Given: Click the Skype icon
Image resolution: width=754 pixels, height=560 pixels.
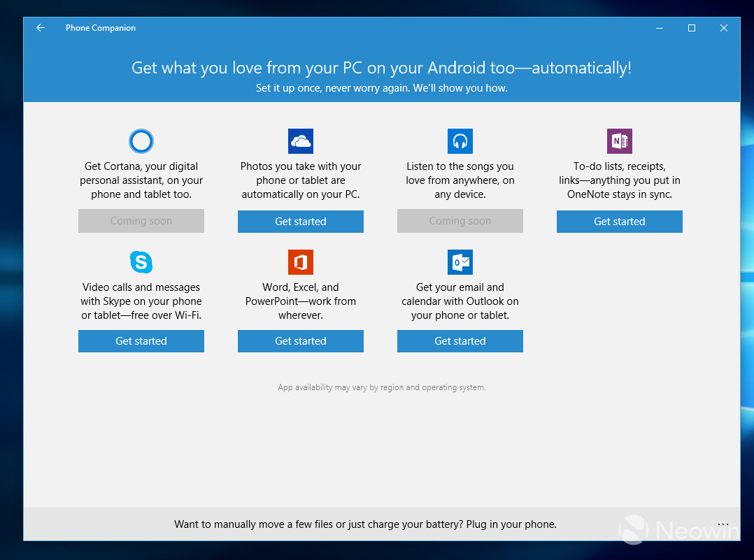Looking at the screenshot, I should pos(141,262).
